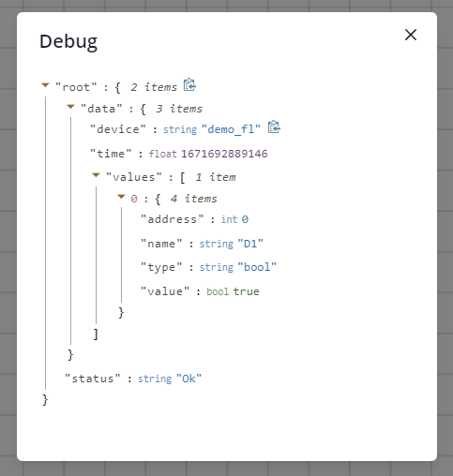Image resolution: width=453 pixels, height=476 pixels.
Task: Copy the root object to clipboard
Action: 189,85
